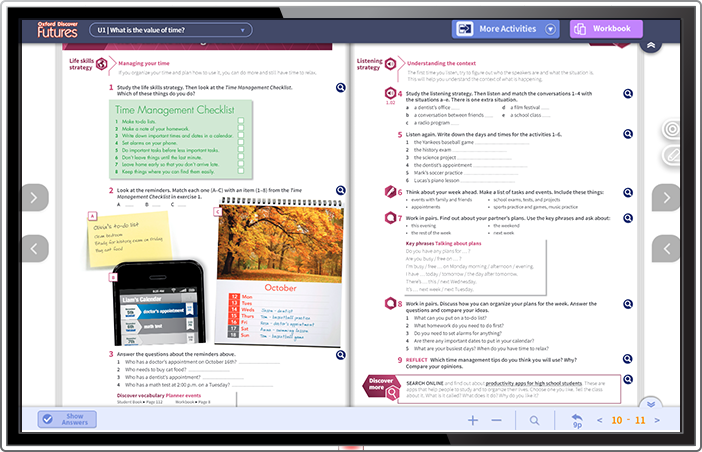Click the search magnifier in bottom toolbar
This screenshot has width=702, height=452.
536,420
